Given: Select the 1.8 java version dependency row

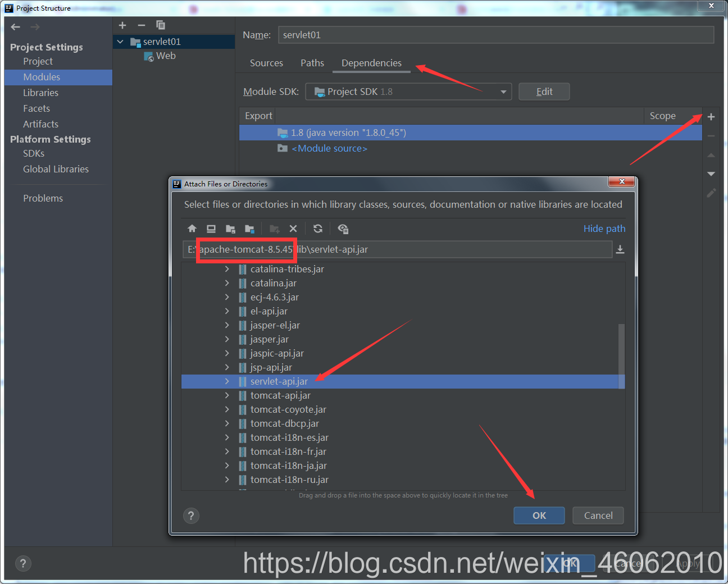Looking at the screenshot, I should pos(471,133).
